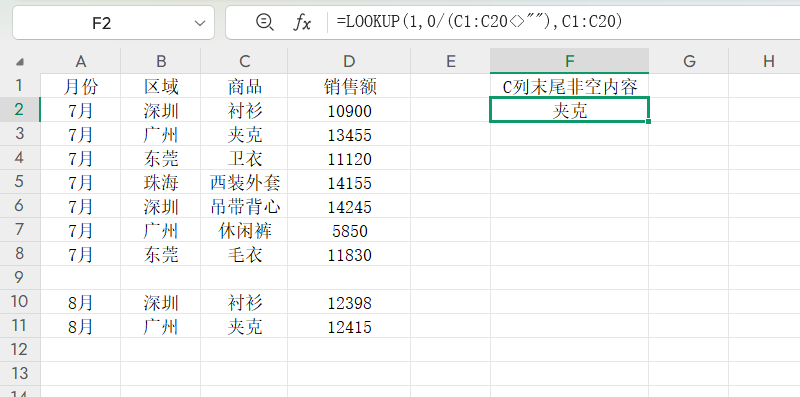The width and height of the screenshot is (800, 397).
Task: Select row 12 header
Action: tap(20, 350)
